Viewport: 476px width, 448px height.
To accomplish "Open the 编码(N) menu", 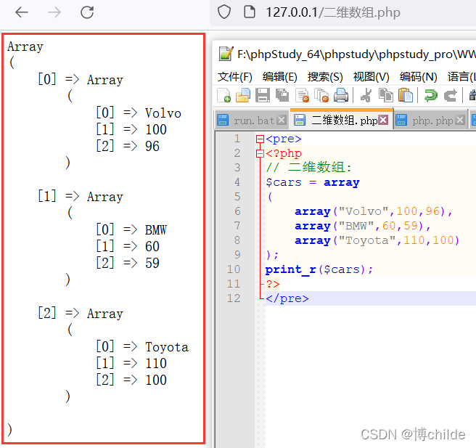I will pyautogui.click(x=418, y=77).
